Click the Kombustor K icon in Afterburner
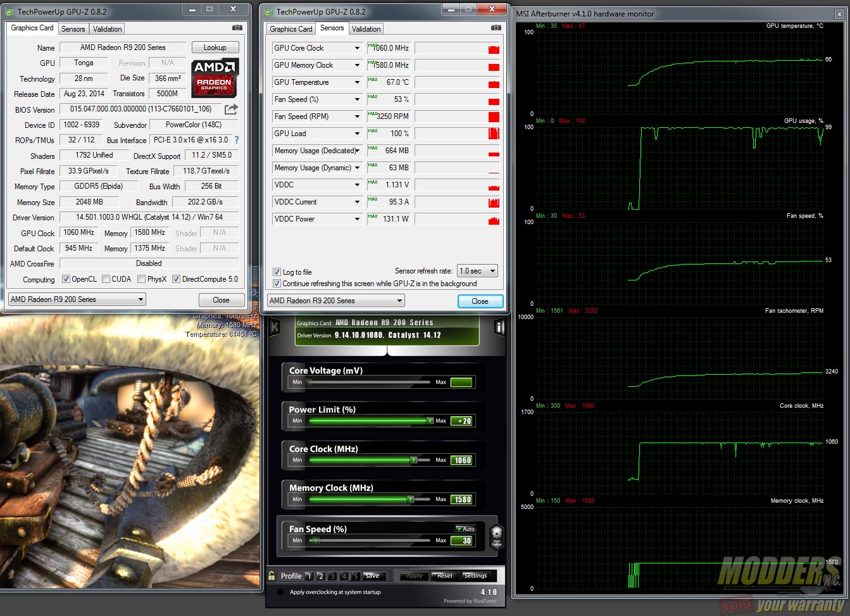 275,327
